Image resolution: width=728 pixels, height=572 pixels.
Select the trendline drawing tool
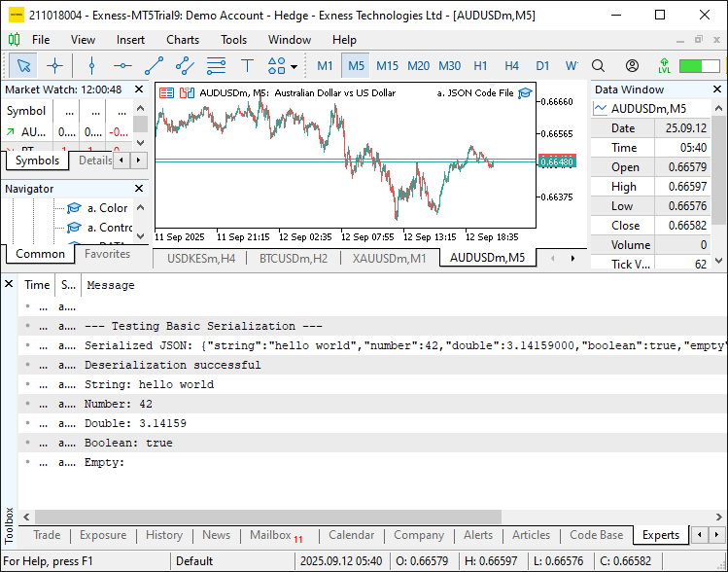(x=154, y=65)
